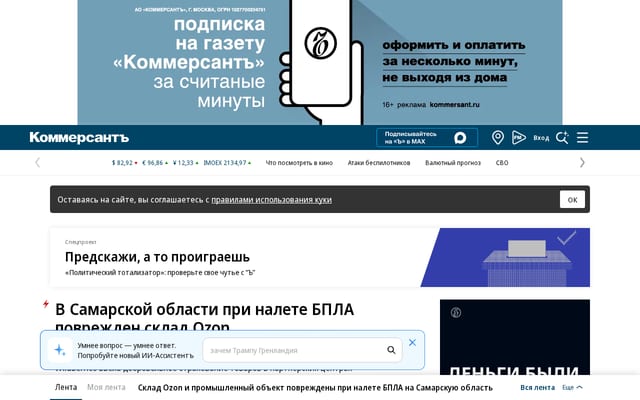This screenshot has height=400, width=640.
Task: Open the AI search magnifier icon
Action: click(562, 138)
